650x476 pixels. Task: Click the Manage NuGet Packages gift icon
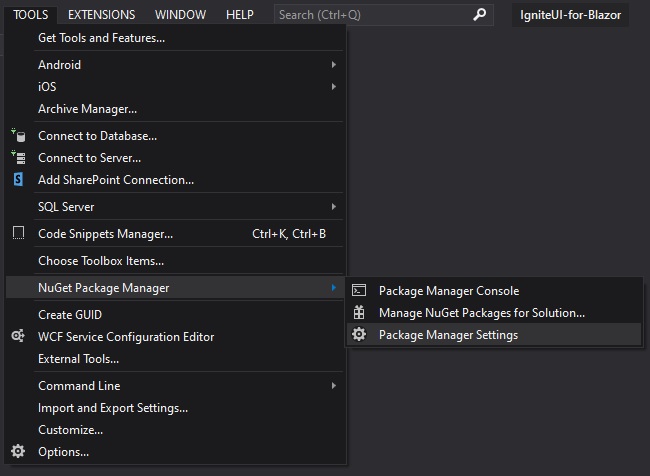point(359,313)
